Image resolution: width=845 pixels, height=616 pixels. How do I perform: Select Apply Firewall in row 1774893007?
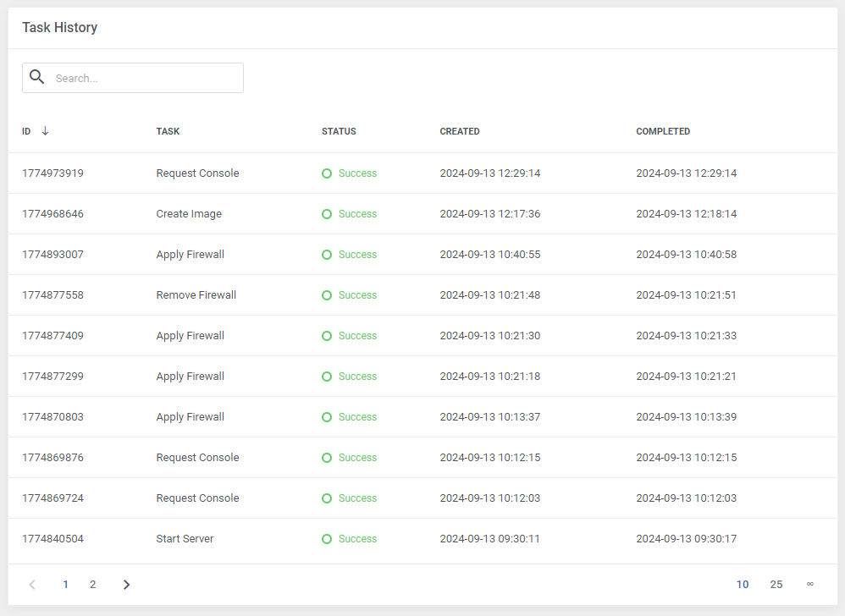pos(191,256)
